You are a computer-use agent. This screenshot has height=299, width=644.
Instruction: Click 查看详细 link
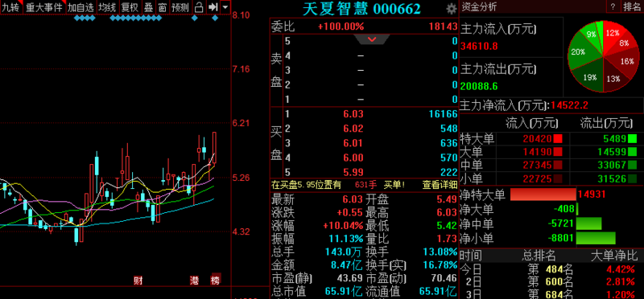(x=440, y=185)
